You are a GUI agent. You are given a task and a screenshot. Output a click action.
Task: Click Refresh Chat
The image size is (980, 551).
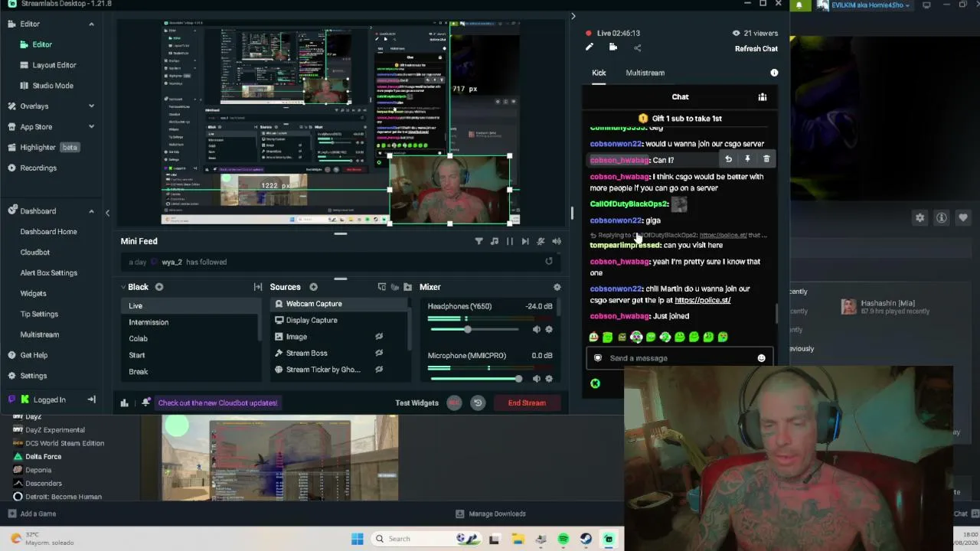point(756,48)
